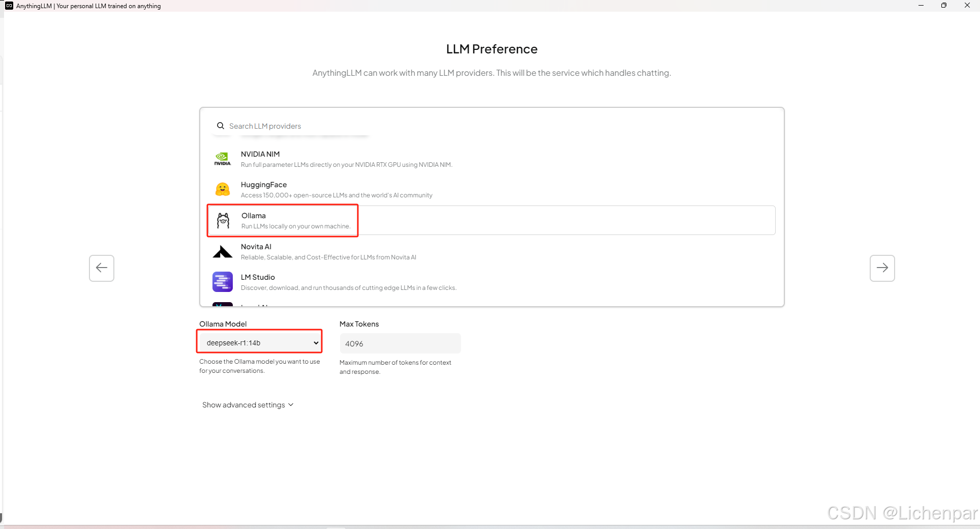Select the Ollama provider

tap(492, 220)
